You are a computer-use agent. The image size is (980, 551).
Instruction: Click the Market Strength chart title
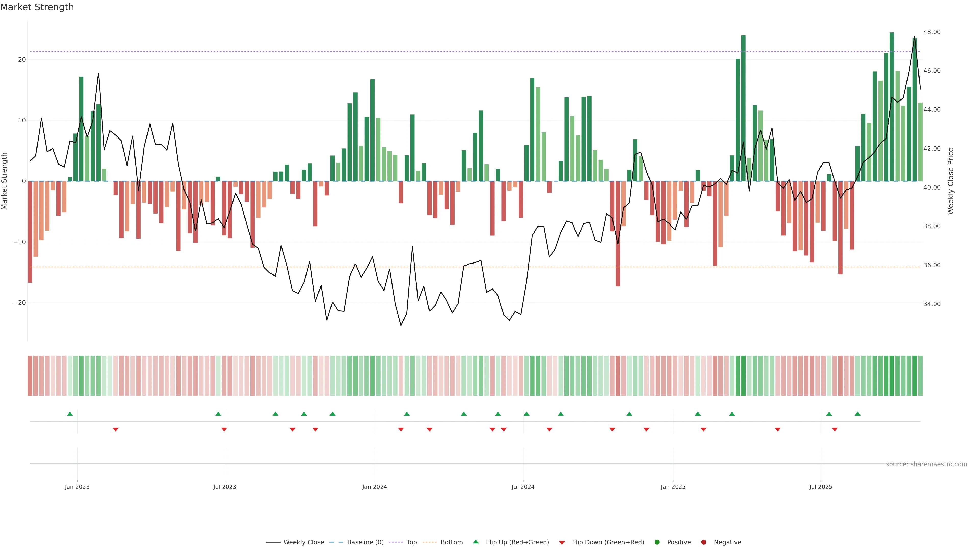[37, 7]
